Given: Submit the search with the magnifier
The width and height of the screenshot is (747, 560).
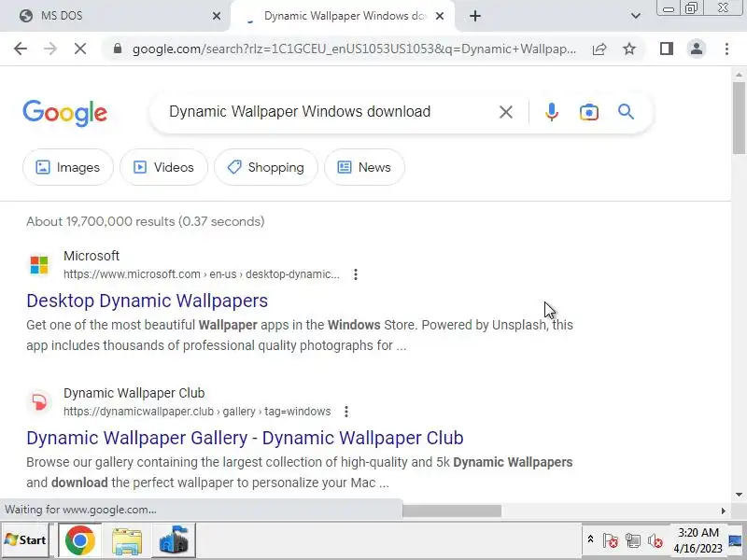Looking at the screenshot, I should 626,112.
